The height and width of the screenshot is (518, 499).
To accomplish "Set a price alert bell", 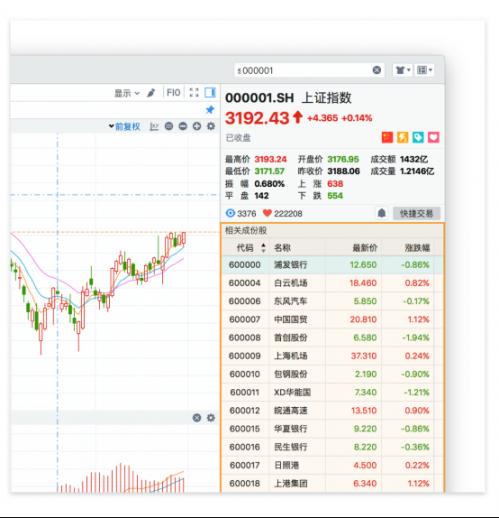I will 382,213.
